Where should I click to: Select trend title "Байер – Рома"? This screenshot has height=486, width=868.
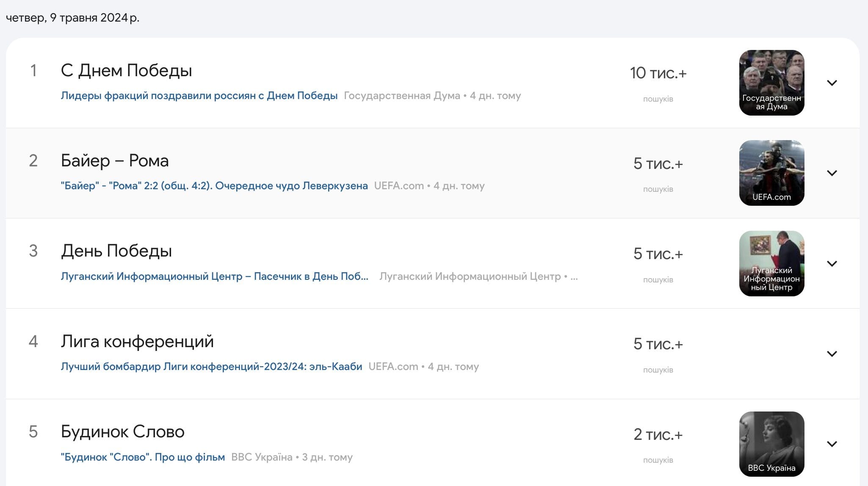point(115,161)
